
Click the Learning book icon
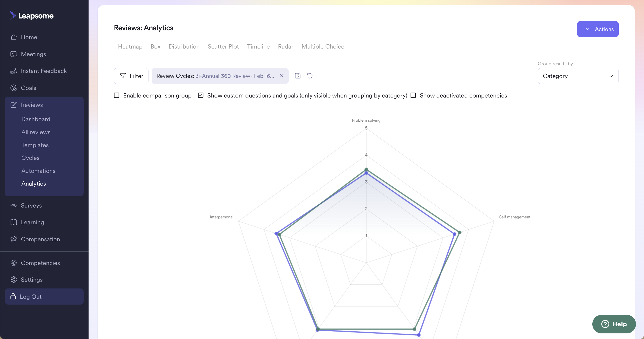pos(14,222)
